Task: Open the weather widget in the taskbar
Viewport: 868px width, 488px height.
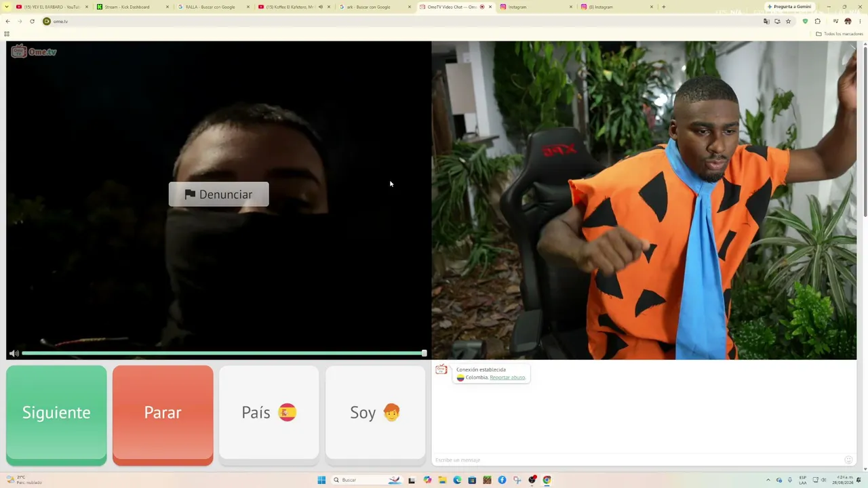Action: (x=24, y=480)
